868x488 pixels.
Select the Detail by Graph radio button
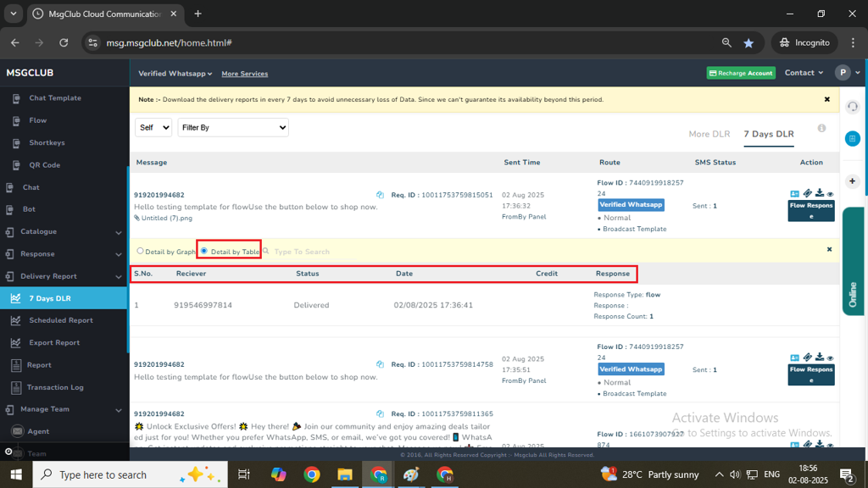coord(140,251)
